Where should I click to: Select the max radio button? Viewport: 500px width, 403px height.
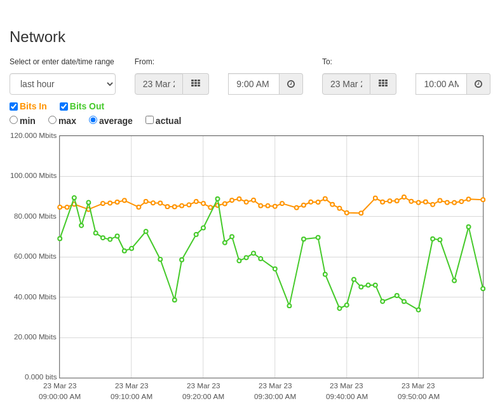pos(52,120)
